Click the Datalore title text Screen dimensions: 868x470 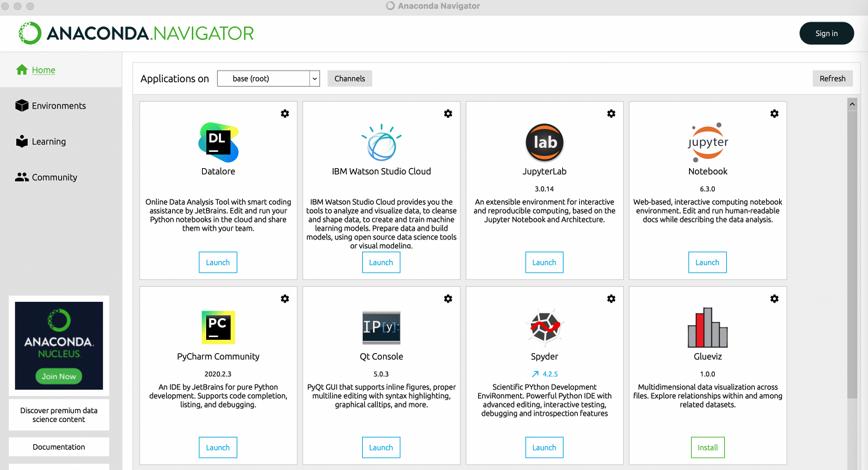coord(218,172)
